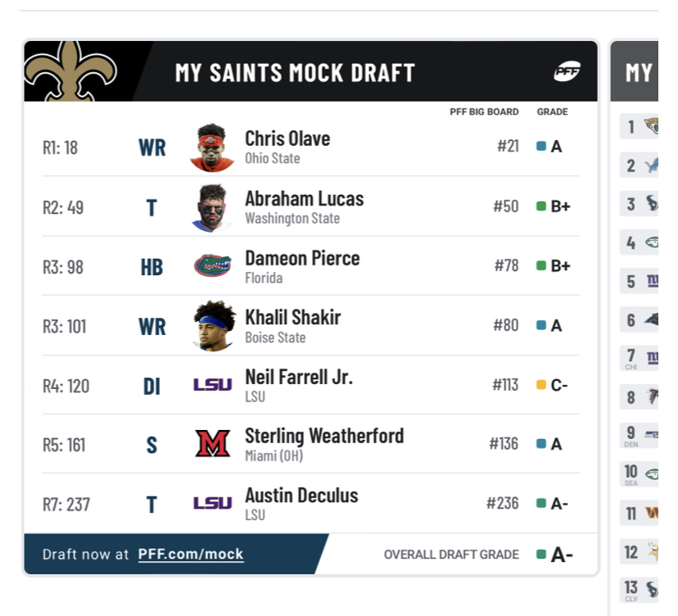Click Chris Olave's player headshot
The height and width of the screenshot is (616, 678).
click(x=212, y=147)
